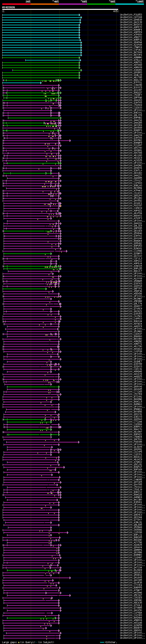Click the AV422826 query sequence name
146x644 pixels.
tap(8, 8)
